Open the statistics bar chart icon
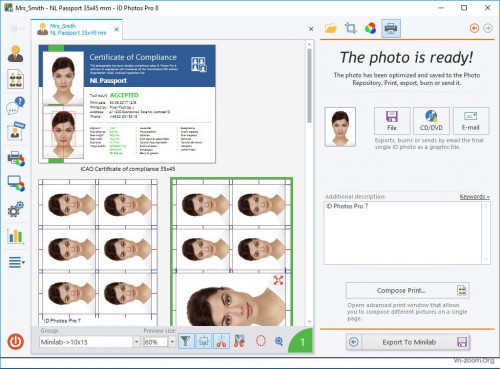The image size is (500, 369). [x=16, y=236]
